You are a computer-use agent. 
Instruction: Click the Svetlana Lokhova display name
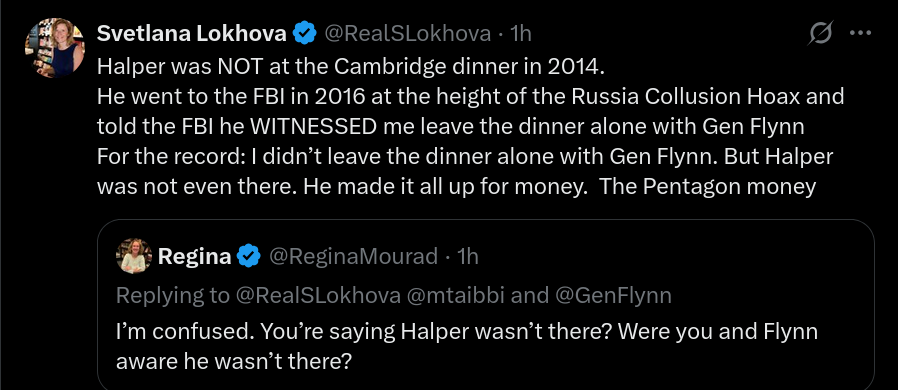point(191,34)
